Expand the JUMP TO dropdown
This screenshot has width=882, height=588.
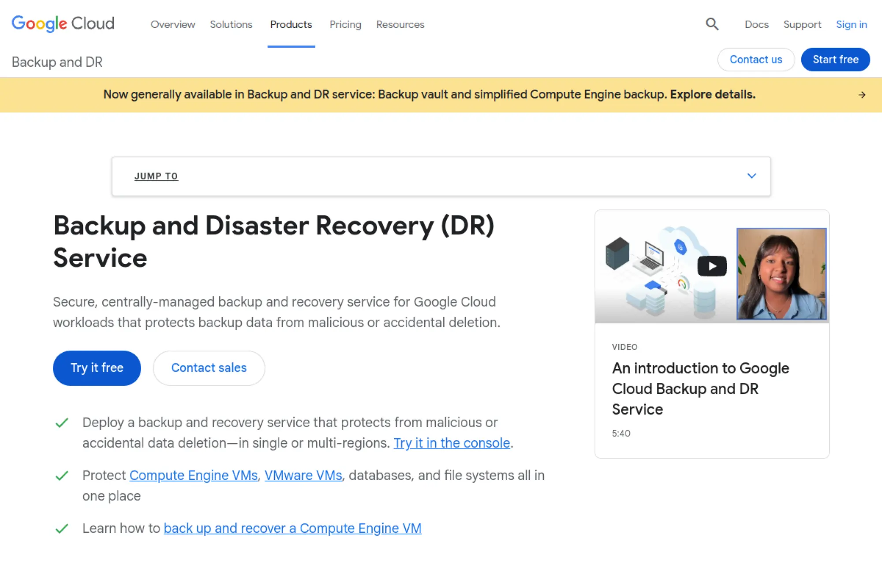[x=156, y=176]
